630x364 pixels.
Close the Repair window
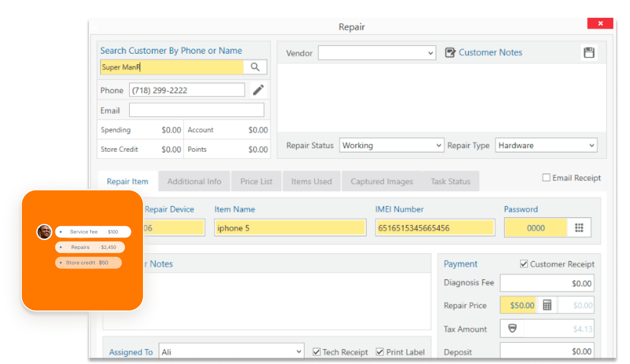coord(600,23)
